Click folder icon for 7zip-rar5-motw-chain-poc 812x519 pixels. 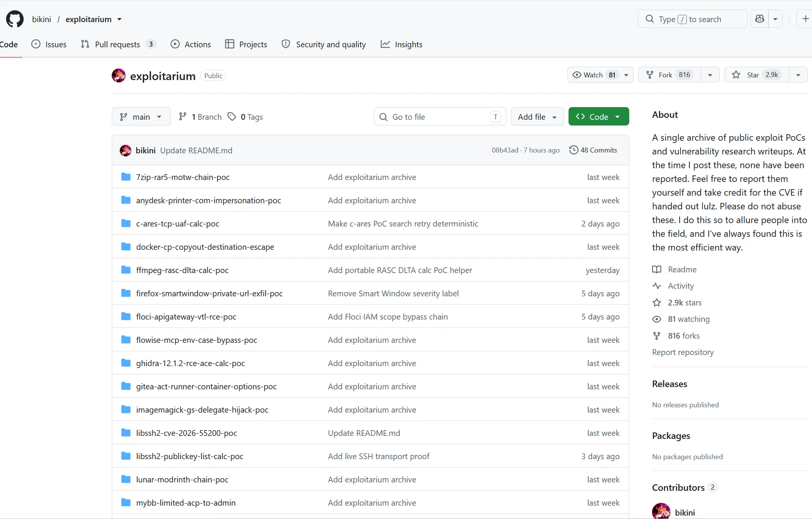(126, 177)
